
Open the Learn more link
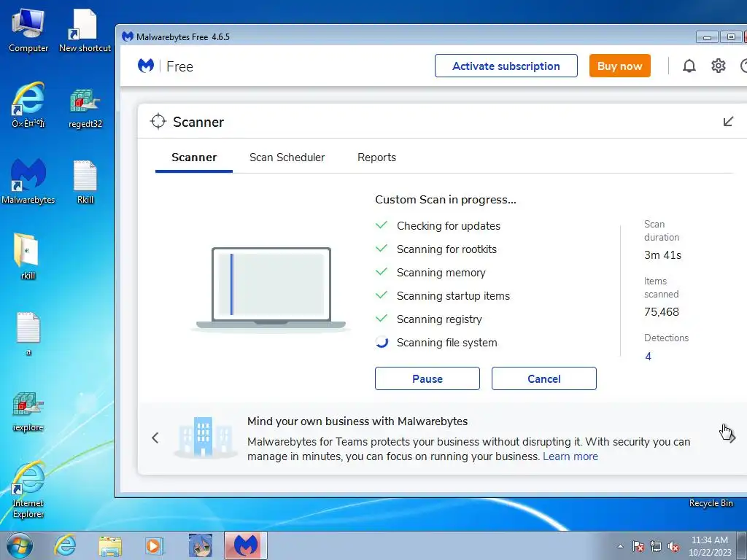tap(570, 456)
